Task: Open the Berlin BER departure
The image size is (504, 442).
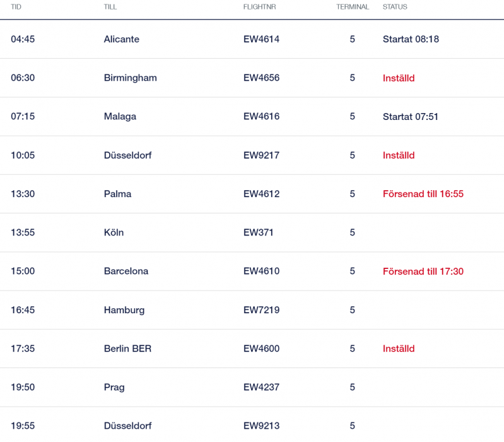Action: (x=127, y=349)
